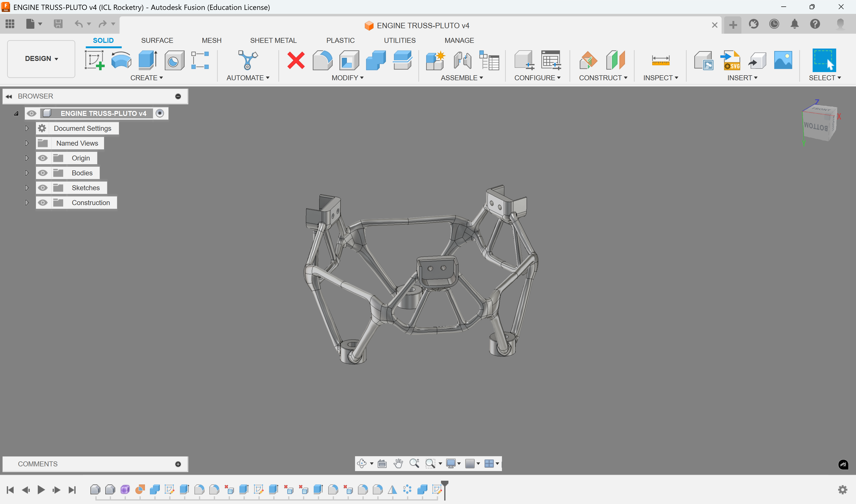
Task: Click the Extrude tool icon
Action: coord(148,60)
